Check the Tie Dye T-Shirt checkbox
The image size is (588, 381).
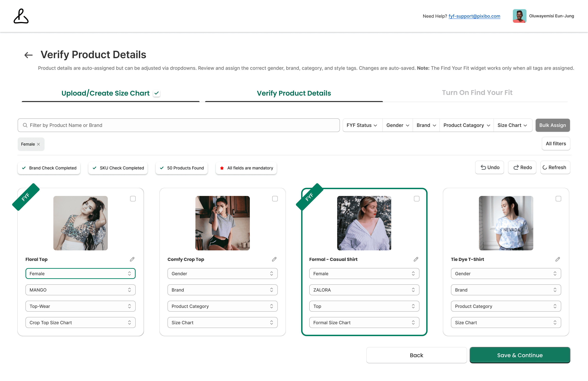tap(558, 199)
